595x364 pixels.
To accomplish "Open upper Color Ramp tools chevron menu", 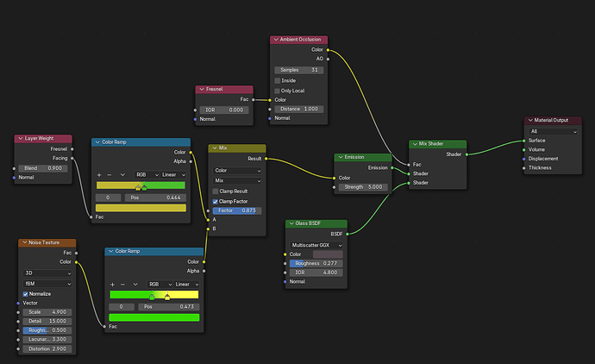I will click(122, 175).
